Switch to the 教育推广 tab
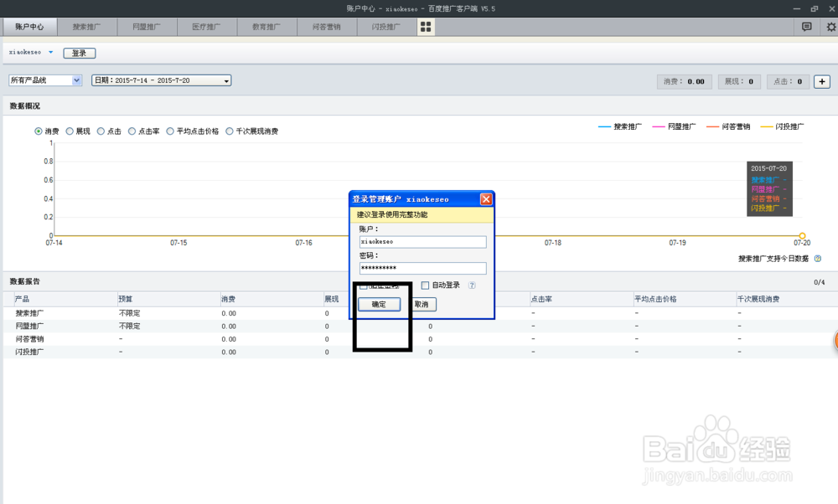Screen dimensions: 838x504 (266, 27)
